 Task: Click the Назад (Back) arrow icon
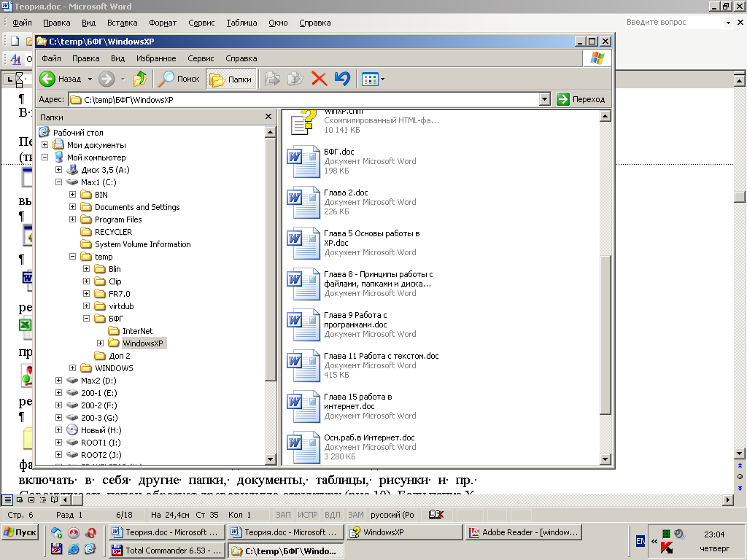[x=47, y=79]
